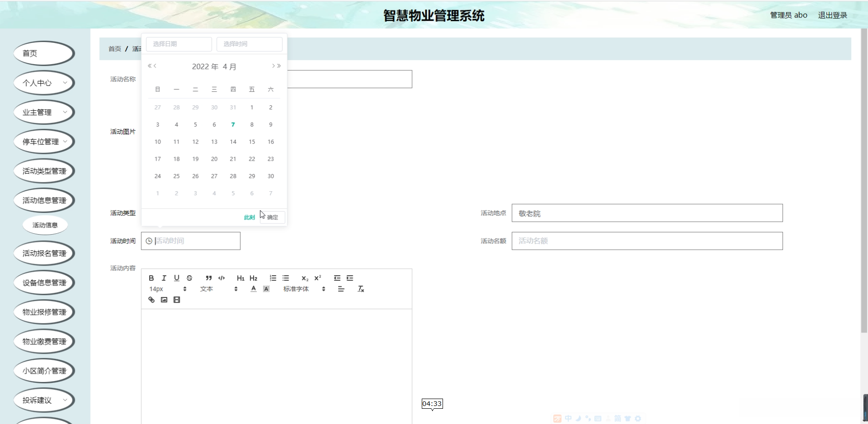The width and height of the screenshot is (868, 424).
Task: Insert an image in the editor
Action: click(x=164, y=300)
